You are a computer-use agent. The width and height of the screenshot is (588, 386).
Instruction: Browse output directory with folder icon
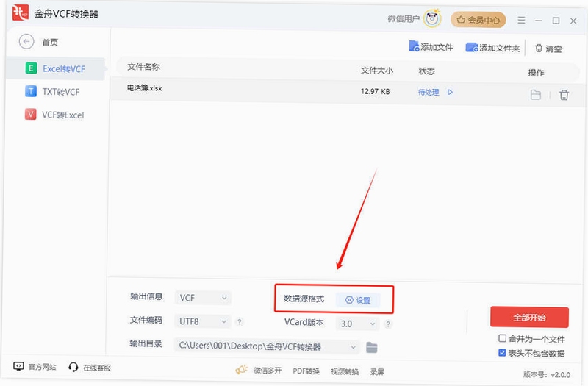(x=371, y=348)
